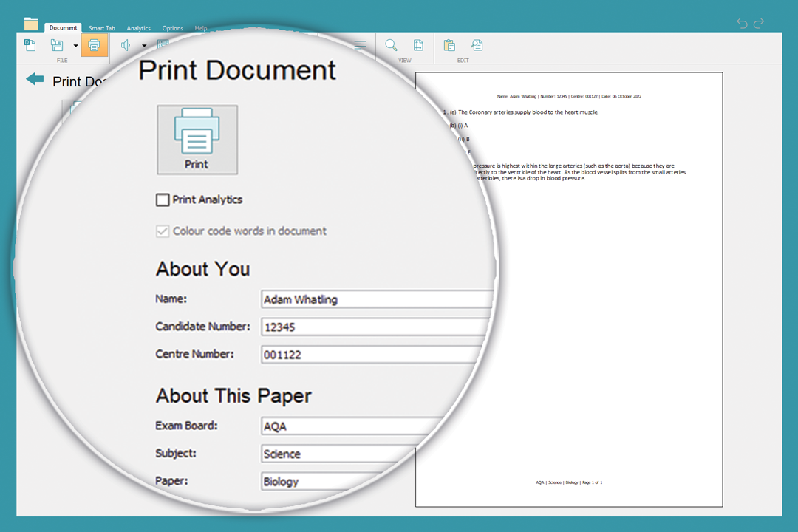Open the Analytics tab
This screenshot has width=798, height=532.
click(138, 28)
